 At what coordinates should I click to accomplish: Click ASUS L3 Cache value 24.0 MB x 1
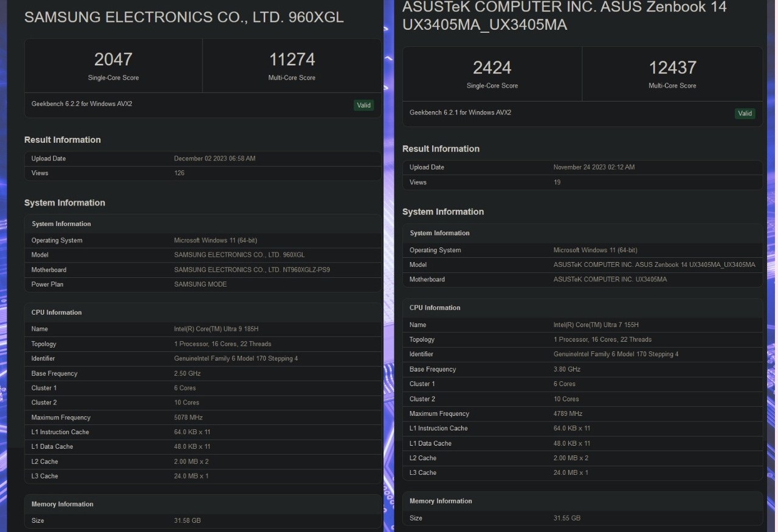click(571, 473)
